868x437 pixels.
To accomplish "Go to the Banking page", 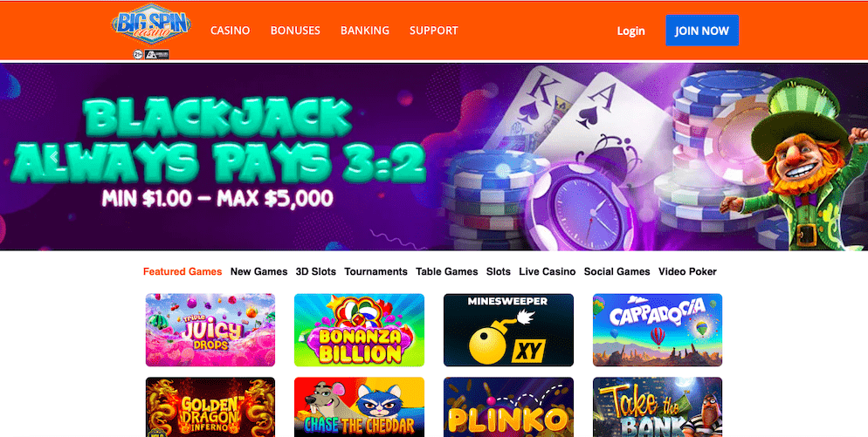I will [x=365, y=31].
